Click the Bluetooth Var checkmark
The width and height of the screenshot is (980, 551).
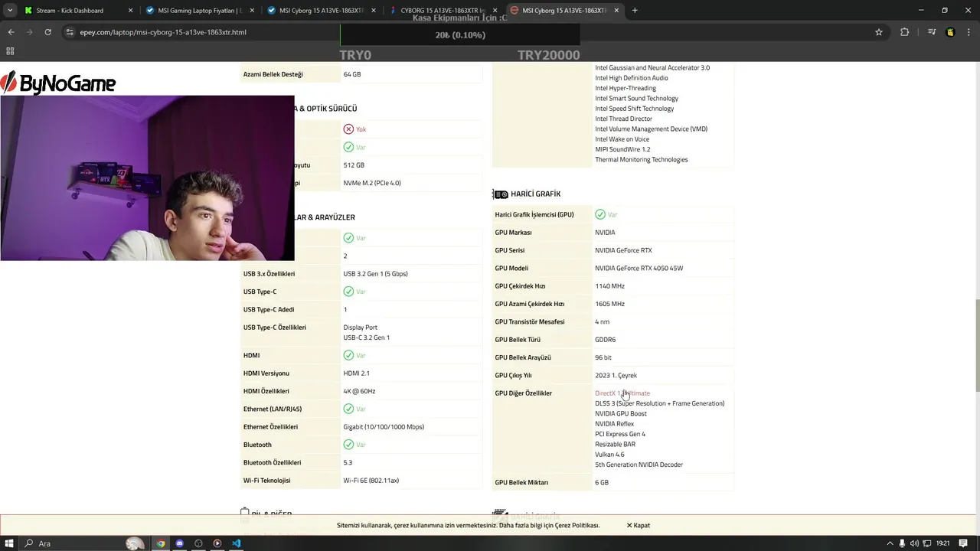click(348, 445)
